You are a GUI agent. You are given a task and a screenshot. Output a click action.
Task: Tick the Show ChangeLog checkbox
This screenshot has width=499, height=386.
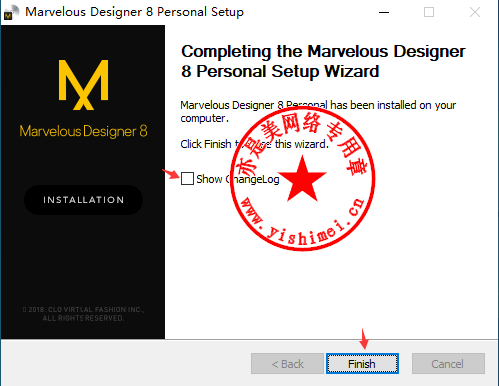coord(187,178)
